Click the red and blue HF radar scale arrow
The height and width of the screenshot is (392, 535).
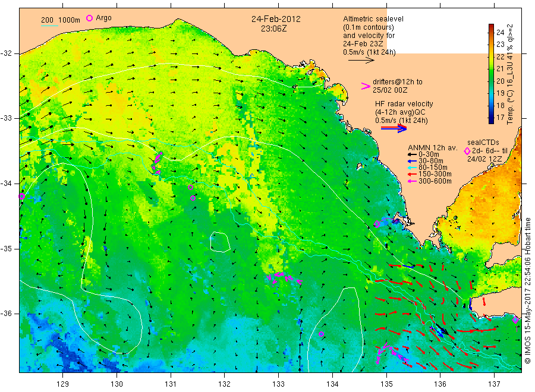click(394, 128)
